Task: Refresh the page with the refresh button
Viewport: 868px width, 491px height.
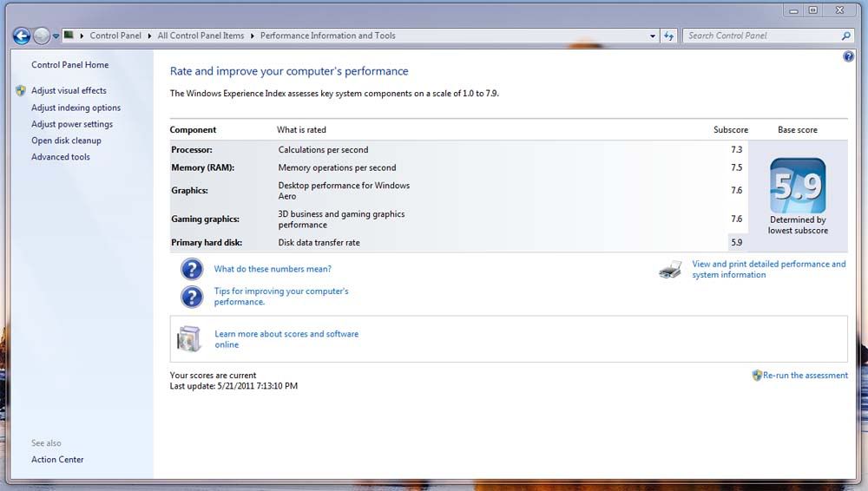Action: [x=668, y=36]
